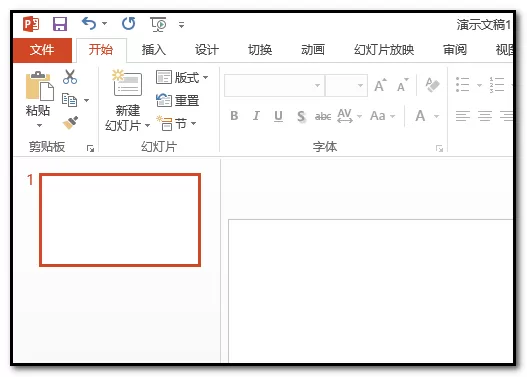The width and height of the screenshot is (527, 377).
Task: Click the 重置 (Reset) button
Action: coord(177,100)
